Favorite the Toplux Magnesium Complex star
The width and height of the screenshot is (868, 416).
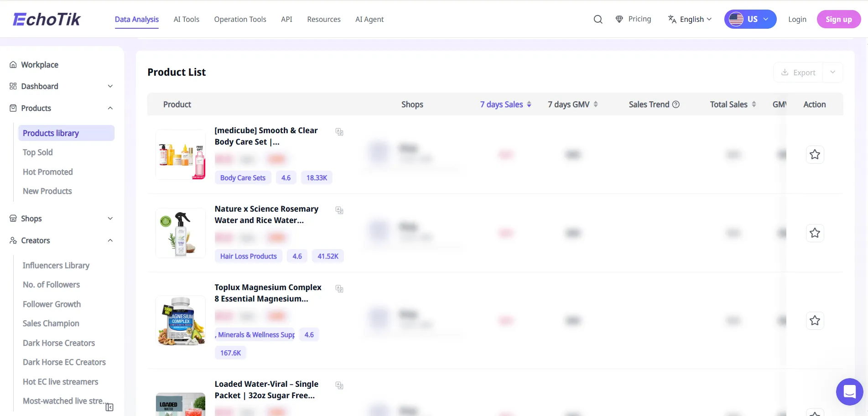[815, 321]
